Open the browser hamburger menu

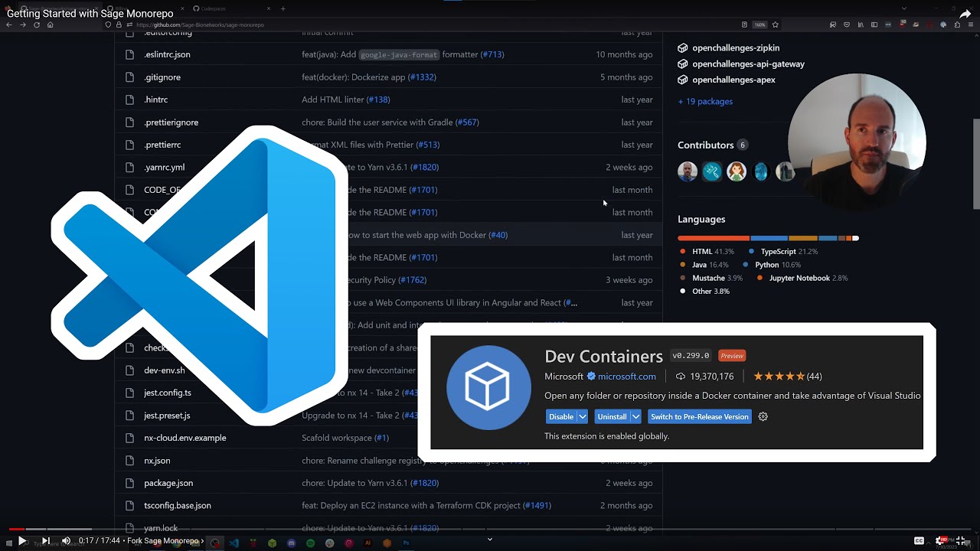(x=971, y=24)
